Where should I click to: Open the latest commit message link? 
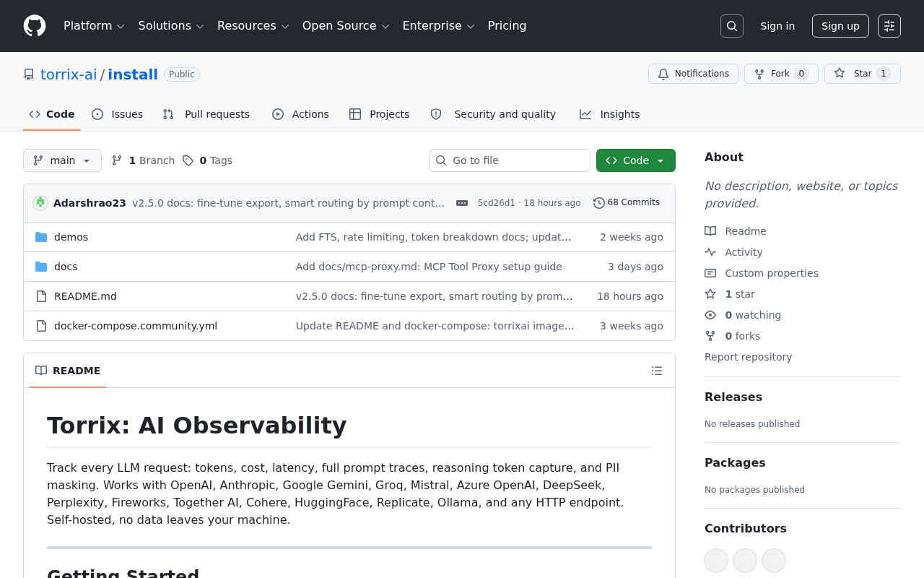point(289,203)
